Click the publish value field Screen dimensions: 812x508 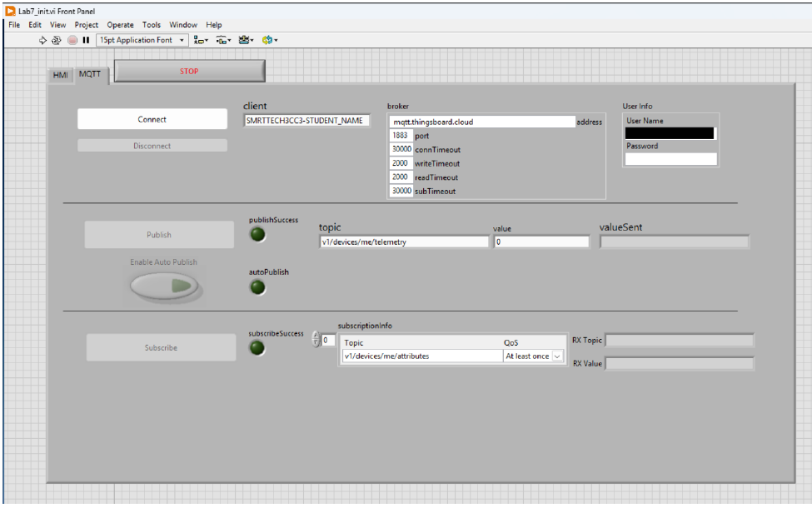tap(541, 242)
